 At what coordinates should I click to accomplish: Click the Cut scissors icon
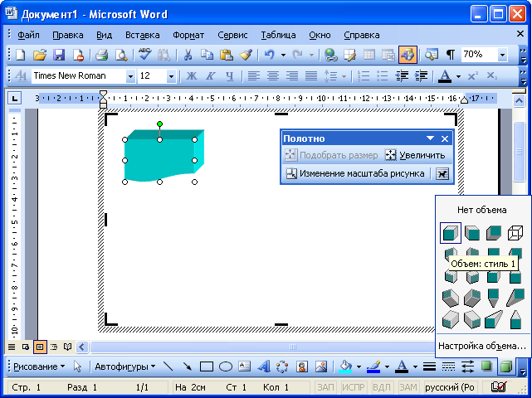point(188,55)
